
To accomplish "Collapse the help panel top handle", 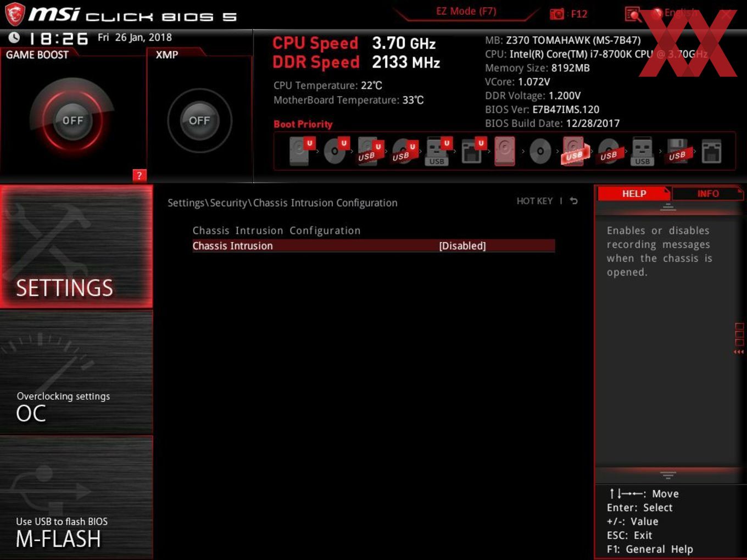I will (x=668, y=207).
